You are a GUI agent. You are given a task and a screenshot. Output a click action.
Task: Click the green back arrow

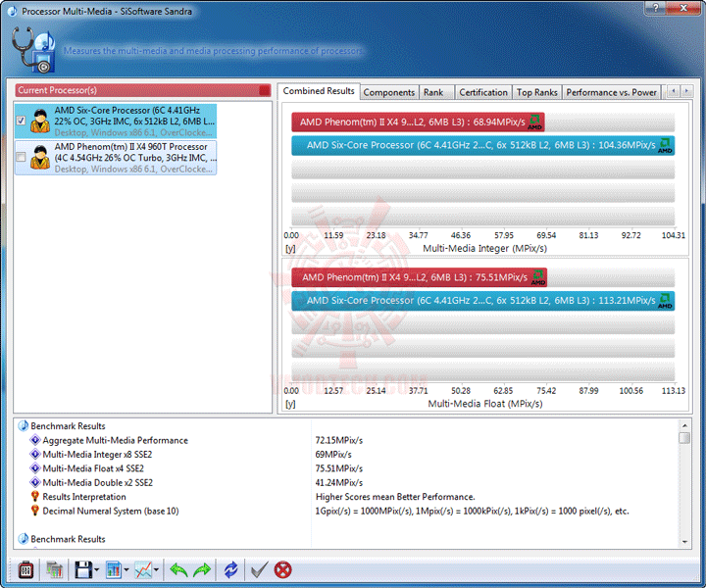pyautogui.click(x=178, y=570)
